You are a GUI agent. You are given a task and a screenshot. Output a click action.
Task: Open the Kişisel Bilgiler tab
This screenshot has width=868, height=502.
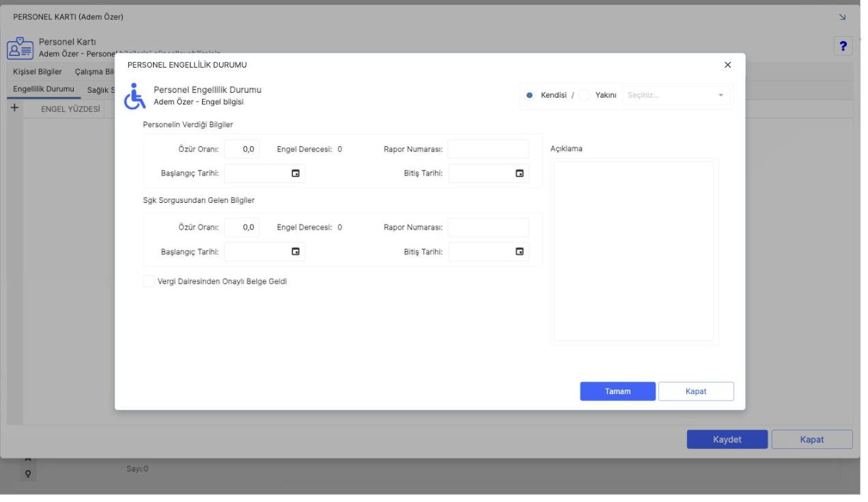pyautogui.click(x=38, y=72)
